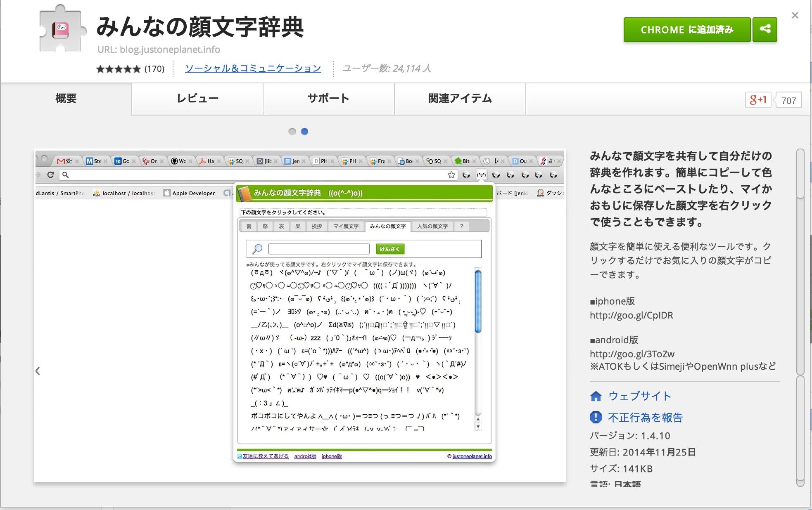Click the iphone版 link in the popup footer
Image resolution: width=812 pixels, height=510 pixels.
332,456
